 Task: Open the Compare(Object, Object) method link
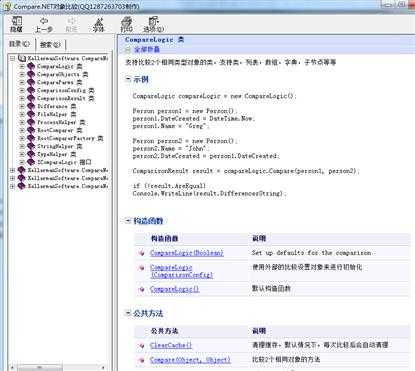point(190,360)
